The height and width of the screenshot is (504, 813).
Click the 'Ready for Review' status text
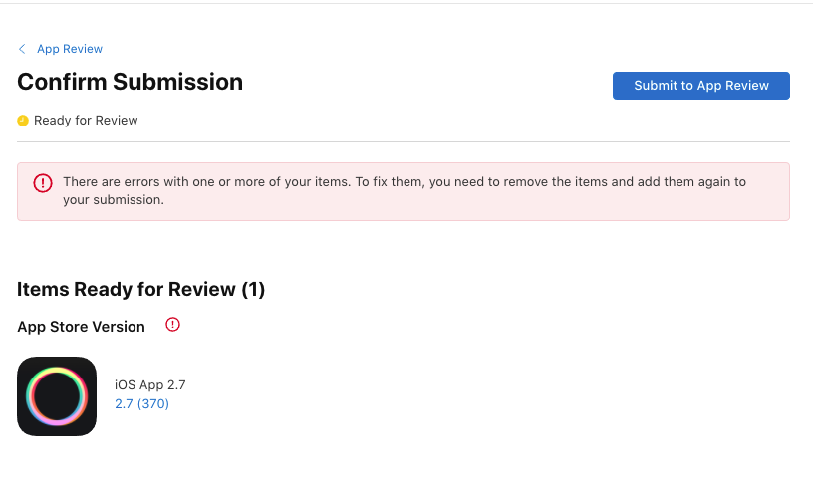(86, 121)
